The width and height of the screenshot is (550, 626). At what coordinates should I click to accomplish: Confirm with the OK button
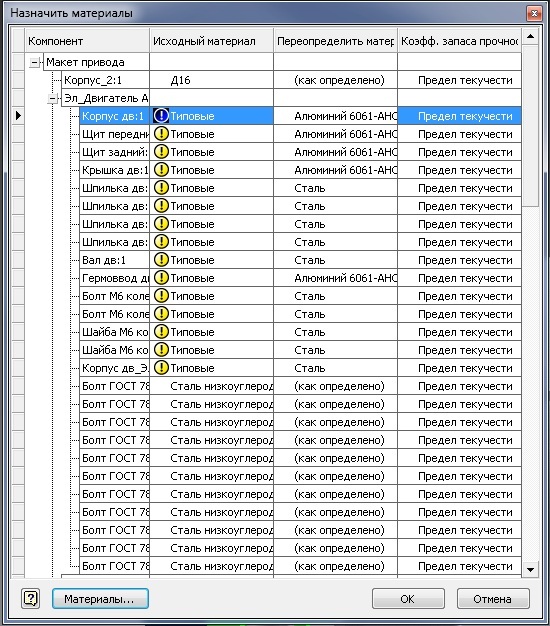tap(408, 598)
